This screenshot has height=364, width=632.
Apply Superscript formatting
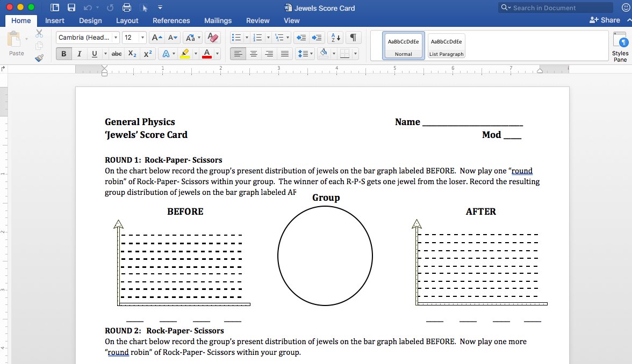click(x=148, y=54)
